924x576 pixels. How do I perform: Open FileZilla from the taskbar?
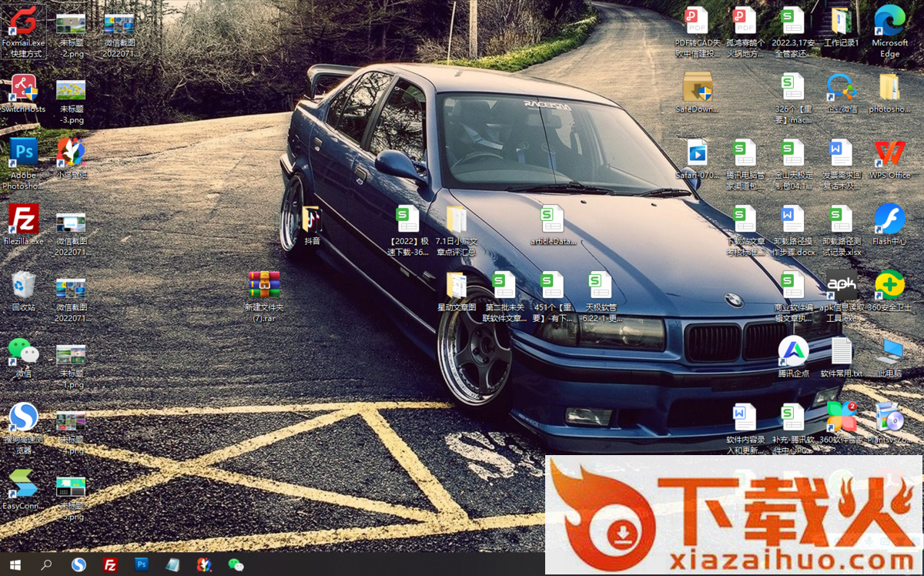click(110, 564)
